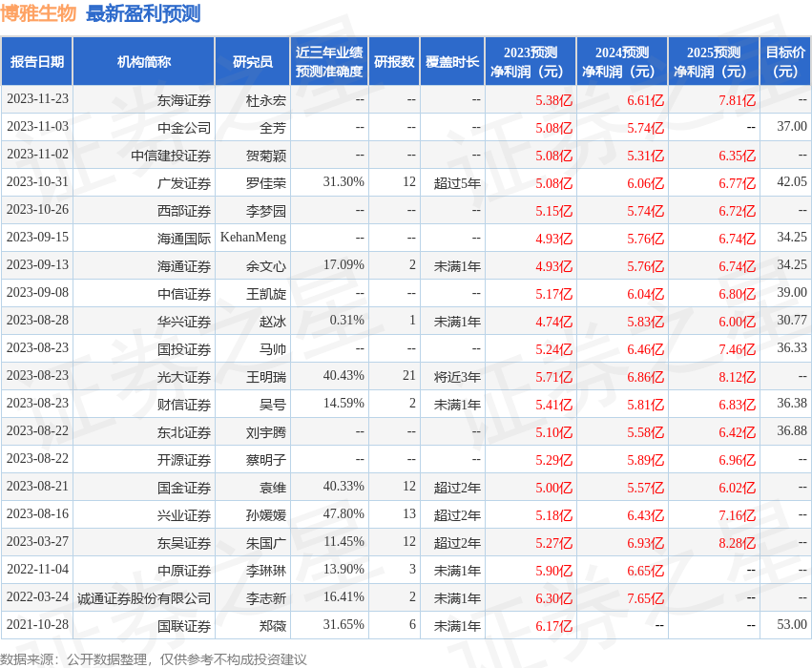Click researcher 蔡明子
The image size is (812, 668).
[x=265, y=460]
